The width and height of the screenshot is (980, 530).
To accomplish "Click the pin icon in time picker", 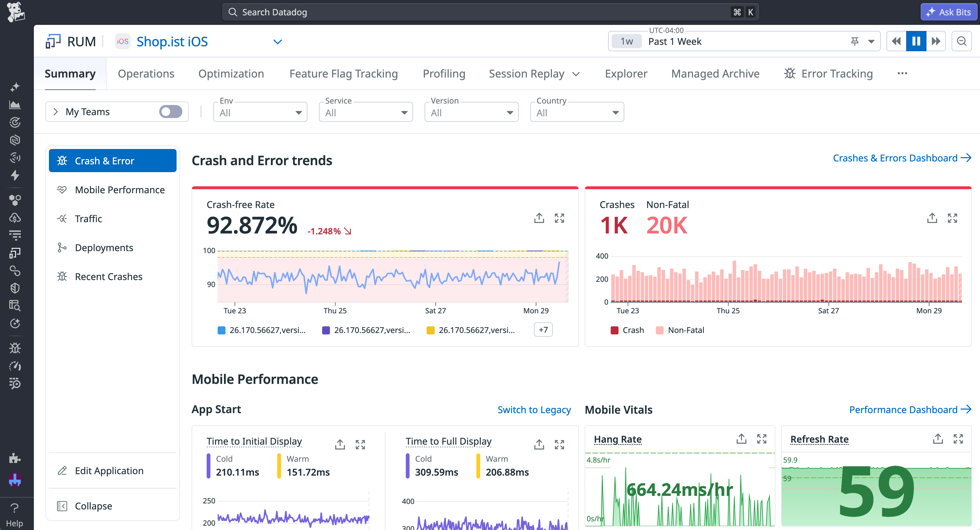I will [854, 41].
